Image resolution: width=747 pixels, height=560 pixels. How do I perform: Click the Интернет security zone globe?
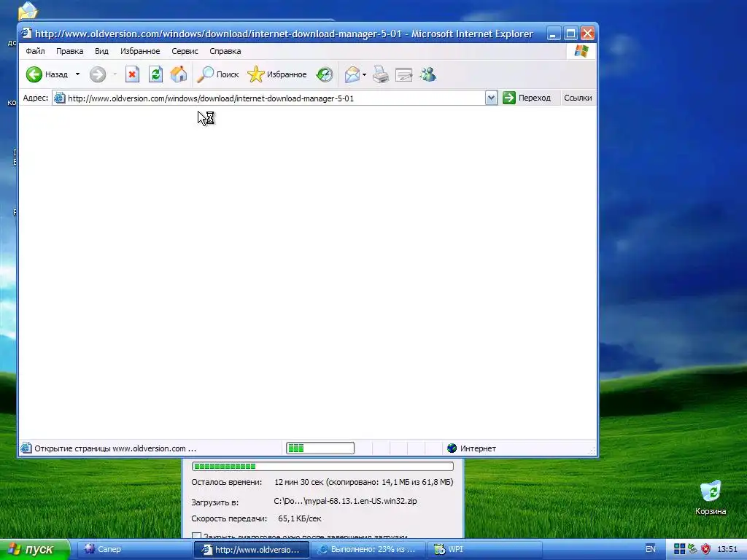tap(452, 448)
